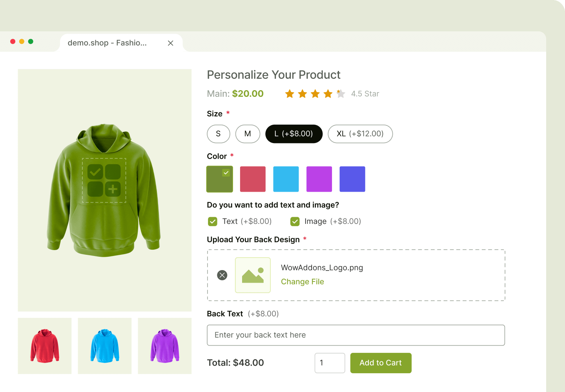565x392 pixels.
Task: Focus the Back Text input field
Action: click(356, 335)
